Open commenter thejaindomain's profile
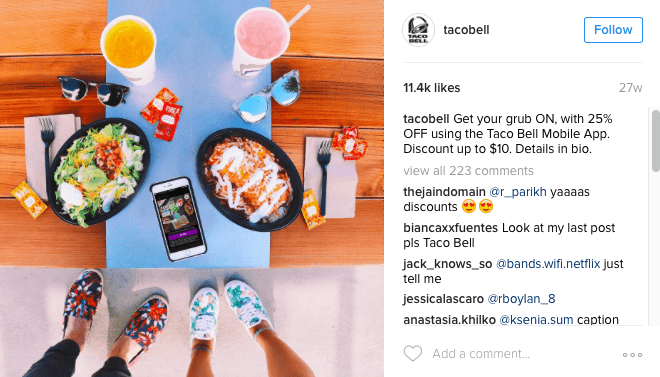This screenshot has height=377, width=660. 444,192
